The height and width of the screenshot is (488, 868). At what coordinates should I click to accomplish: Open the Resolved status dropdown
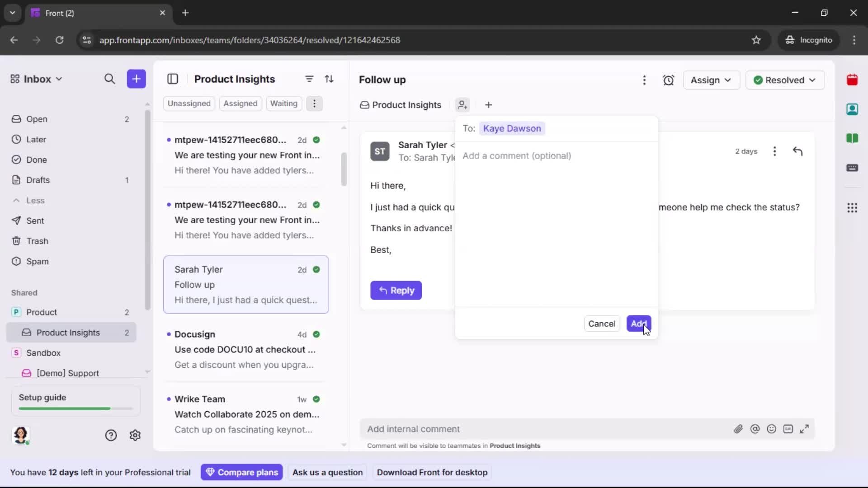click(785, 80)
